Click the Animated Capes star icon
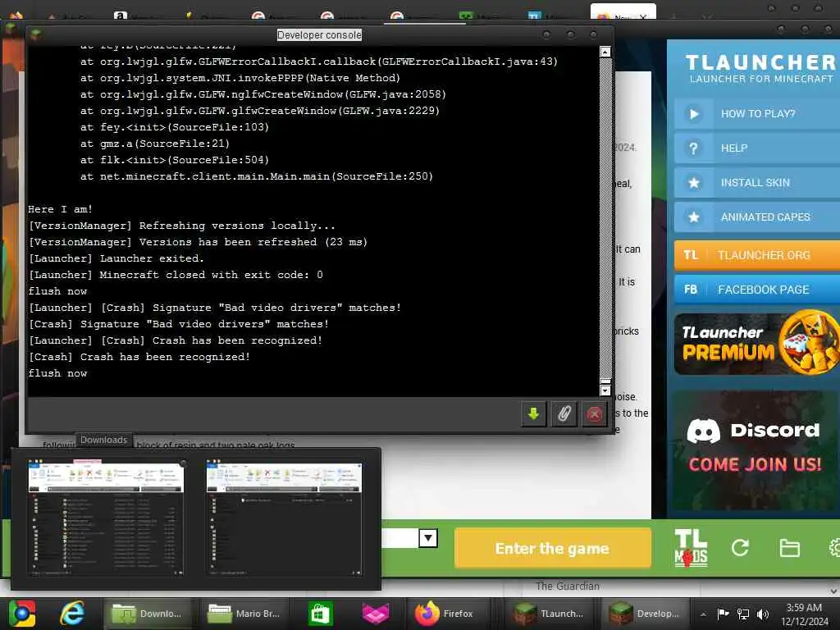The image size is (840, 630). (x=694, y=217)
